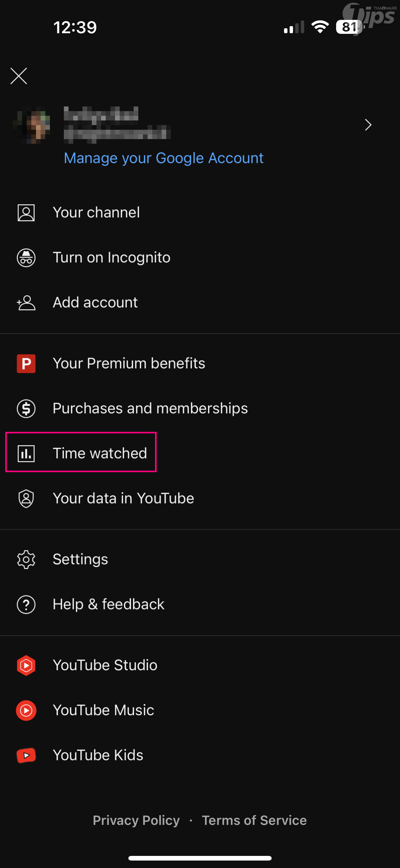Click Manage your Google Account link
The image size is (400, 868).
(x=164, y=158)
